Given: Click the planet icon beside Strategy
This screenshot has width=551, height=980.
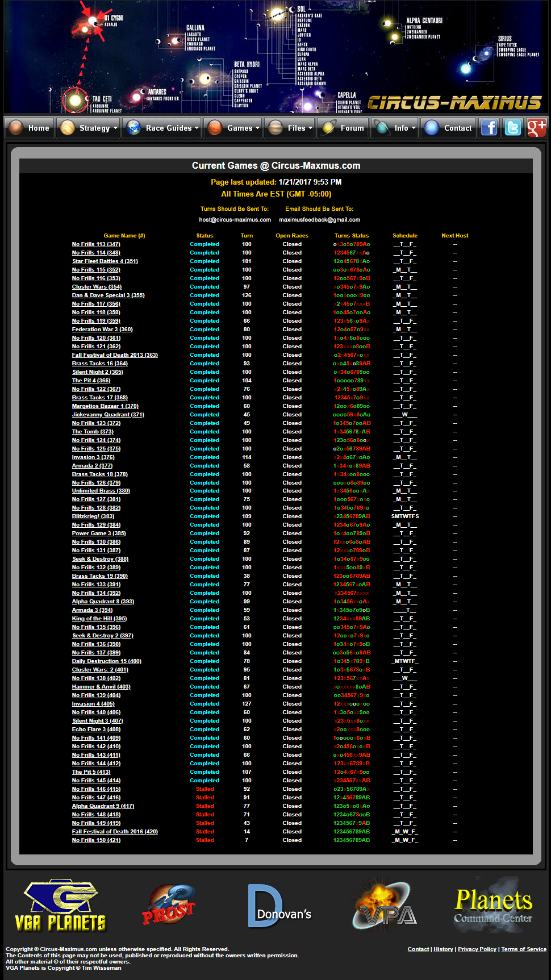Looking at the screenshot, I should click(x=68, y=128).
